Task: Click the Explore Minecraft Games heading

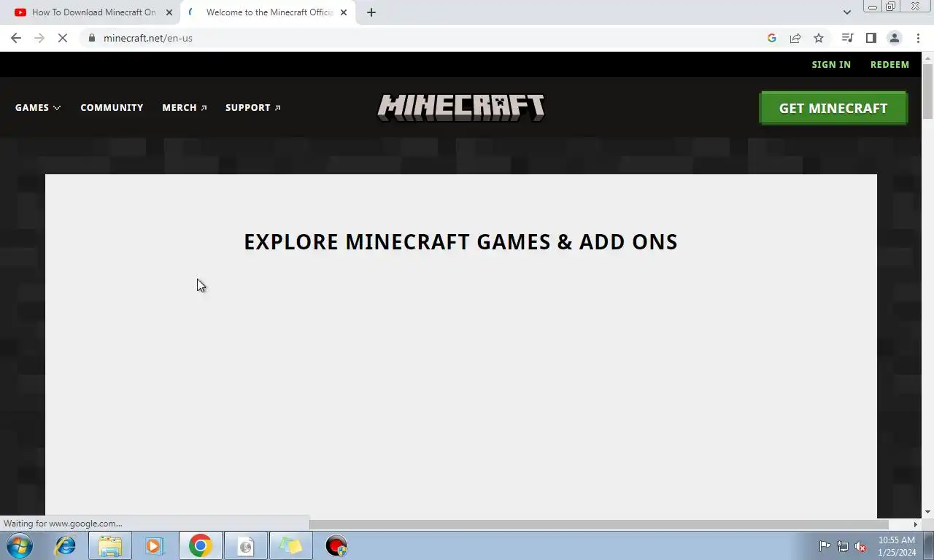Action: tap(460, 242)
